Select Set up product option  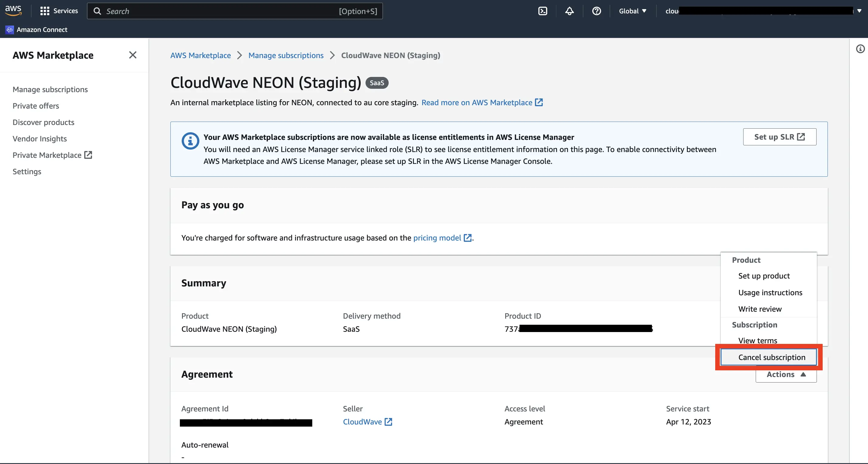(x=764, y=276)
